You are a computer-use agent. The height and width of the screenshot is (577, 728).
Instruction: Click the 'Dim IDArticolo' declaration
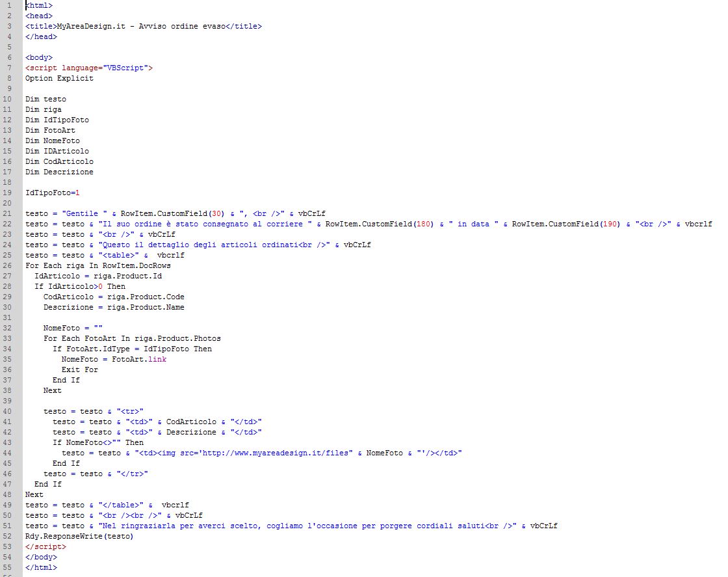(57, 151)
